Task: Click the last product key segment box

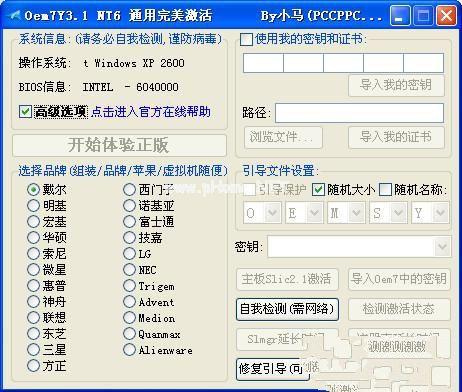Action: tap(424, 63)
